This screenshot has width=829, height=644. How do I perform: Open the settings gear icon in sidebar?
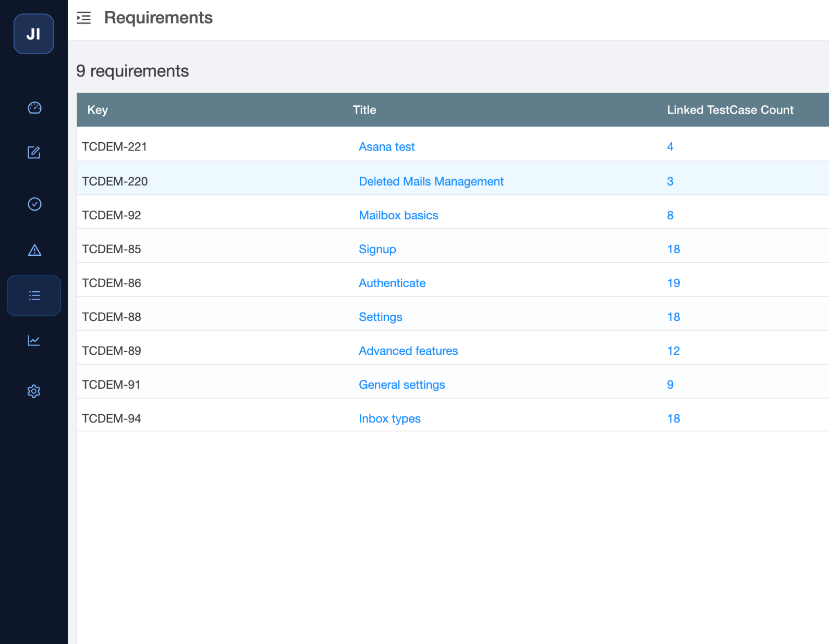[x=34, y=391]
